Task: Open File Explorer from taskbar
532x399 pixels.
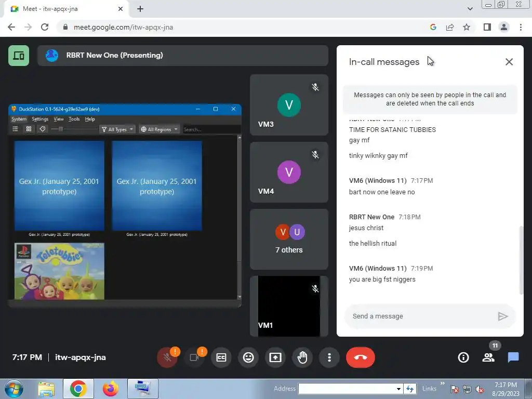Action: [x=46, y=389]
